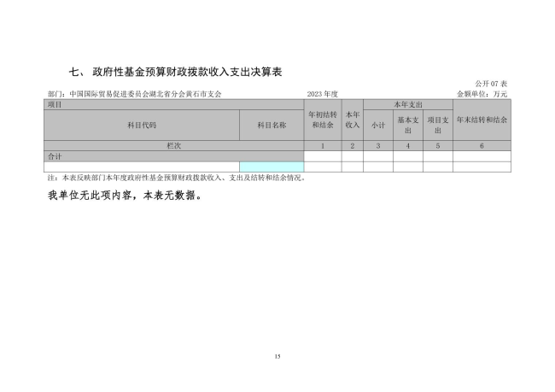The image size is (555, 392).
Task: Select the 小计 column header
Action: pyautogui.click(x=378, y=125)
